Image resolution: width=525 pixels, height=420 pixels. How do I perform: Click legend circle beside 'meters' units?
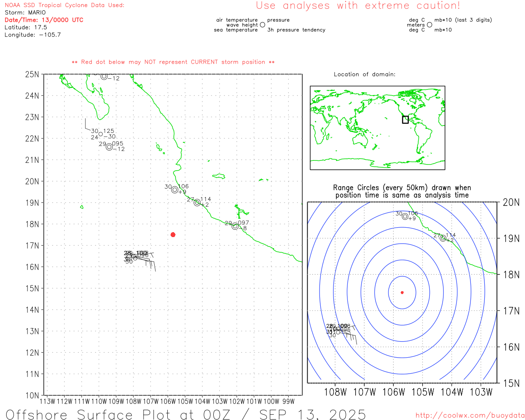(429, 25)
